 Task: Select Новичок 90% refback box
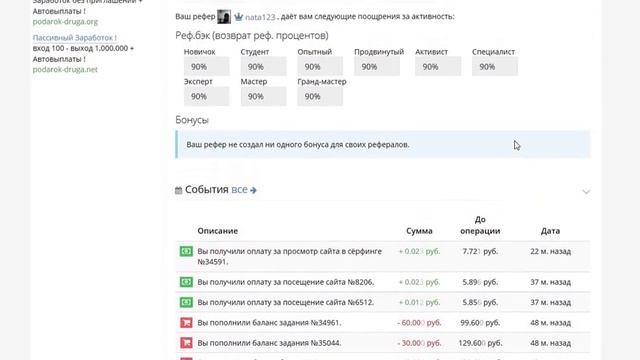pos(207,67)
